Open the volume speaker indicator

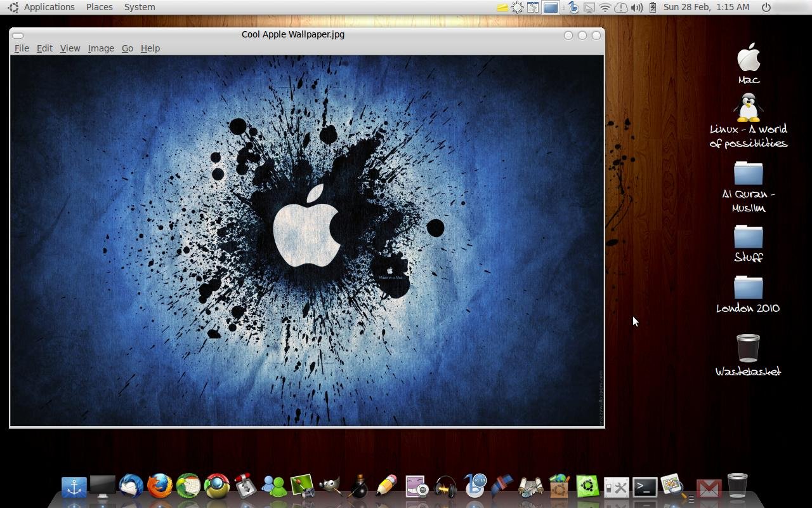click(x=637, y=8)
